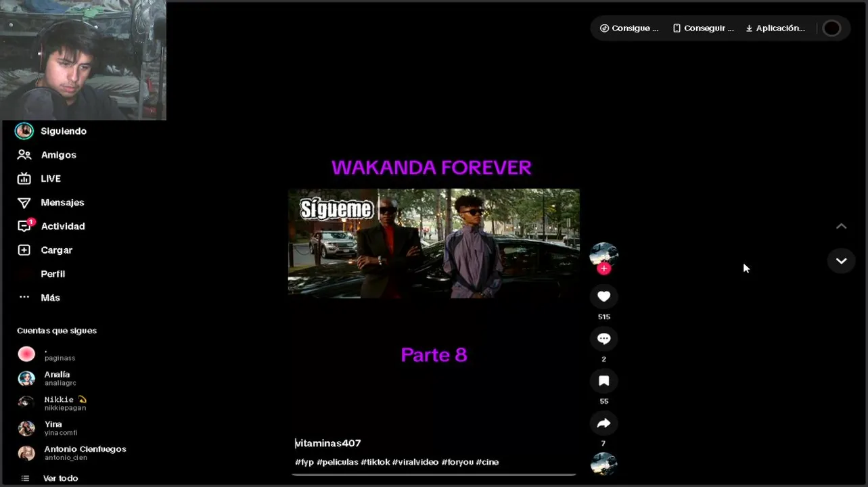The image size is (868, 487).
Task: Open the vitaminas407 username link
Action: 328,443
